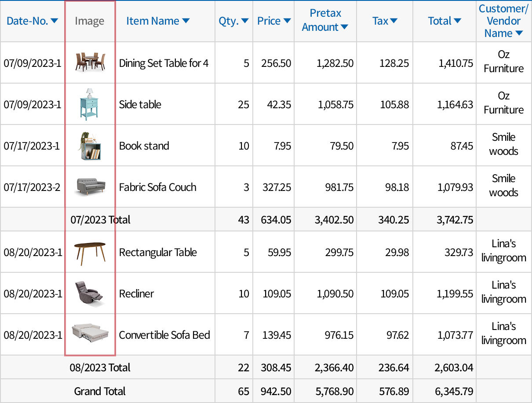Click the highlighted Image column header
This screenshot has height=403, width=532.
point(90,21)
